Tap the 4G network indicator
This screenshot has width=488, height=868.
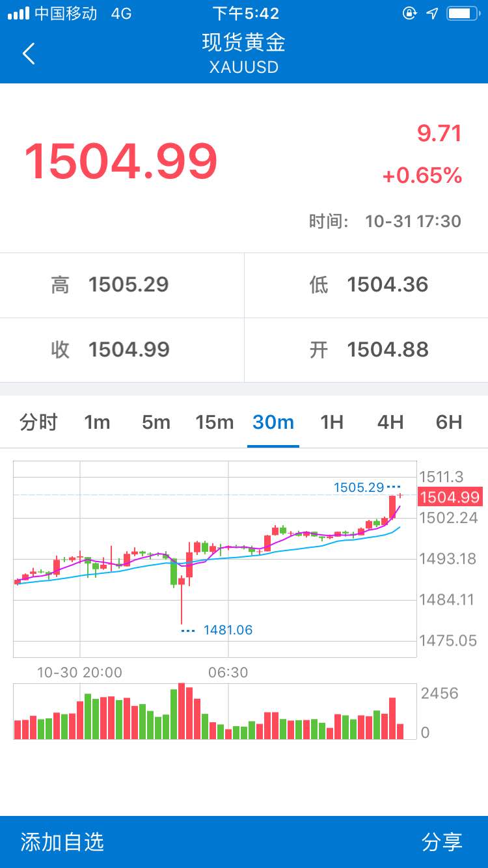pos(121,13)
